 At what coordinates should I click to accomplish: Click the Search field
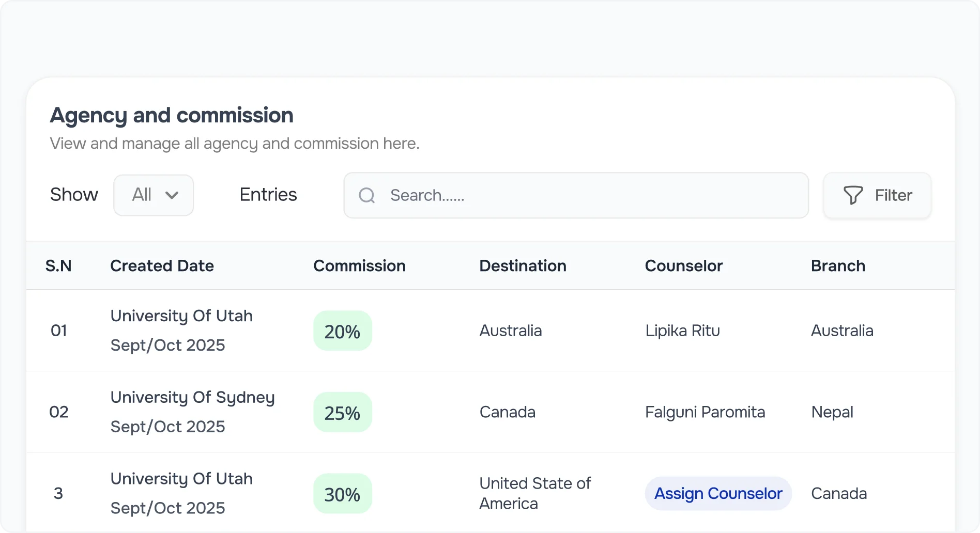coord(569,195)
